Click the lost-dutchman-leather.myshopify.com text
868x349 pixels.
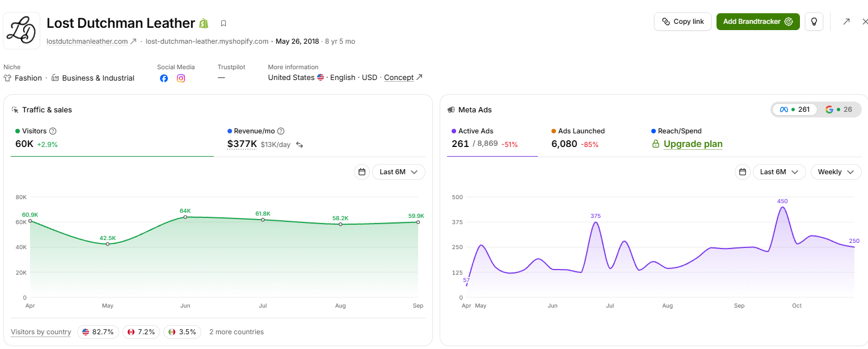click(207, 41)
